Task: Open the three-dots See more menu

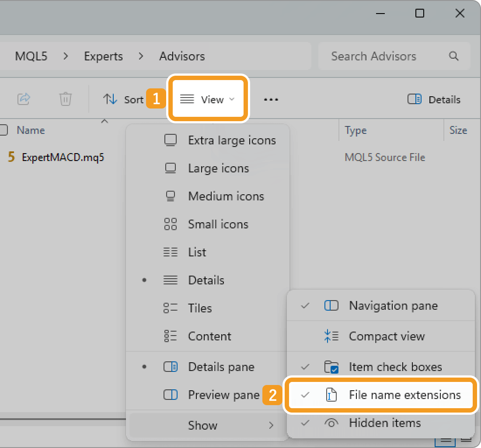Action: [x=271, y=100]
